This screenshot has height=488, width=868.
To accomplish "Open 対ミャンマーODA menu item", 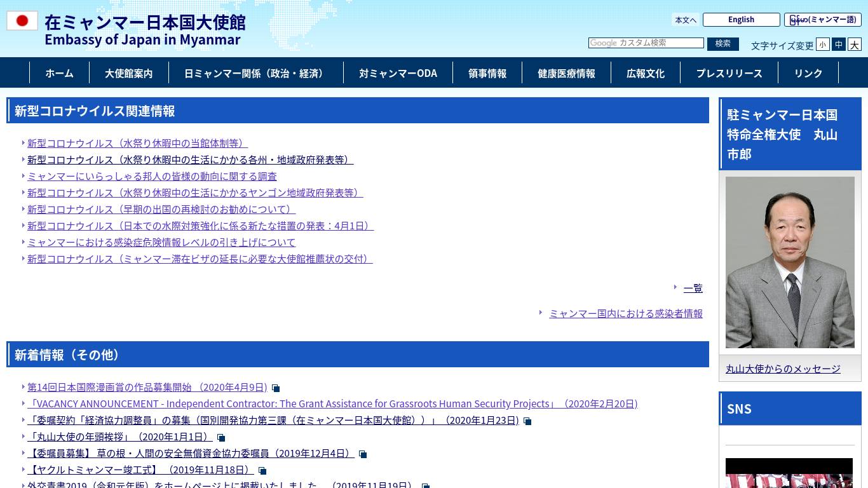I will click(x=398, y=73).
